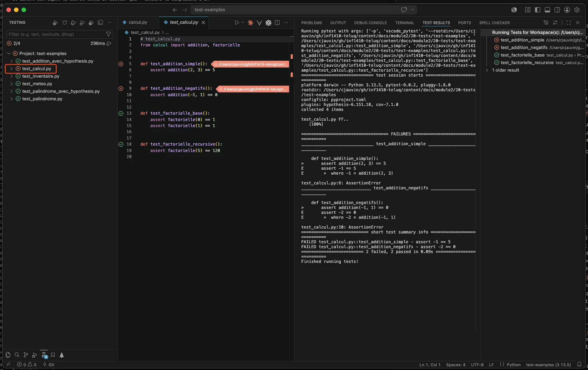Open Run and Debug view from activity bar
The width and height of the screenshot is (588, 370).
35,355
